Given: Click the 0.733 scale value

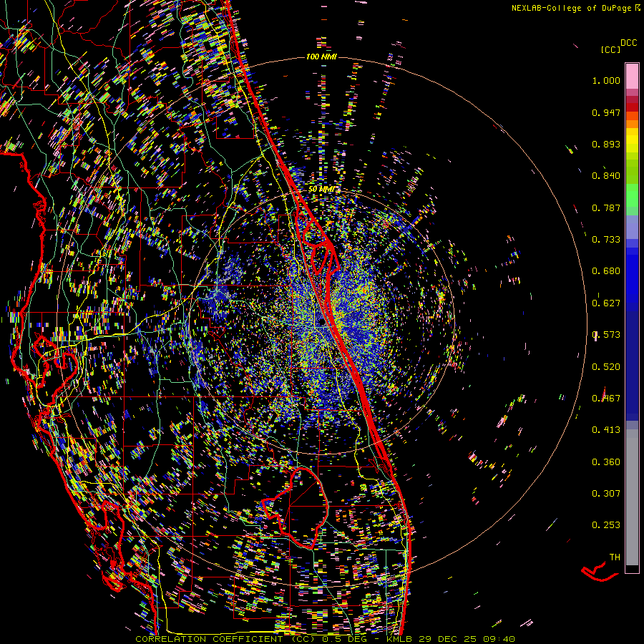Looking at the screenshot, I should click(606, 240).
